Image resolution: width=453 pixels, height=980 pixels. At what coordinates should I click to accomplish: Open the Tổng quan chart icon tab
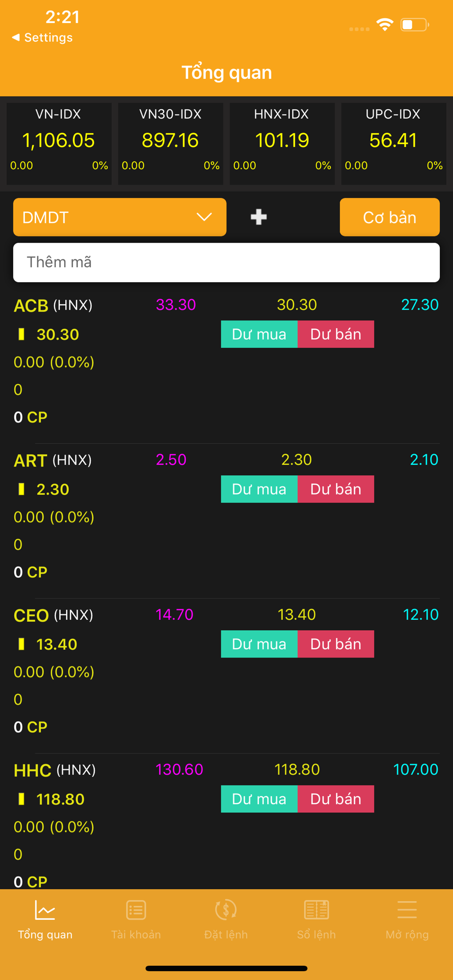pos(45,911)
